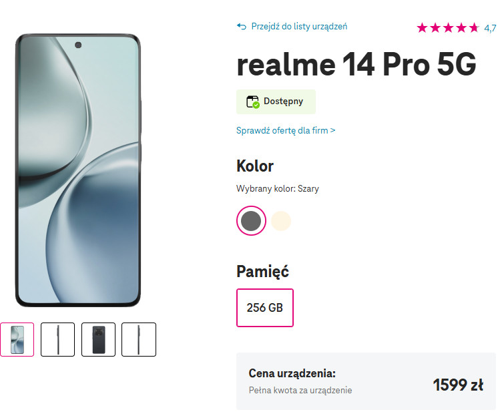Open the 'Sprawdź ofertę dla firm' link
The width and height of the screenshot is (504, 420).
pyautogui.click(x=286, y=131)
